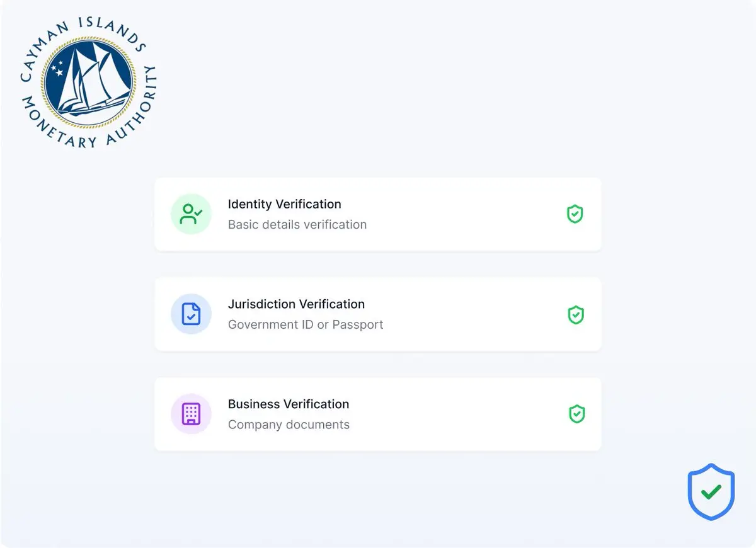The height and width of the screenshot is (548, 756).
Task: Select the Identity Verification title text
Action: [285, 204]
